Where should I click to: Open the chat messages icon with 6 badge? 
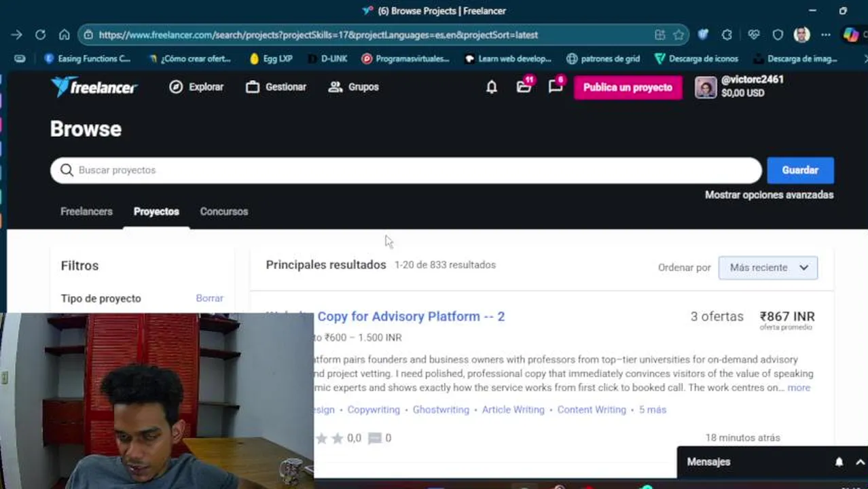(556, 86)
